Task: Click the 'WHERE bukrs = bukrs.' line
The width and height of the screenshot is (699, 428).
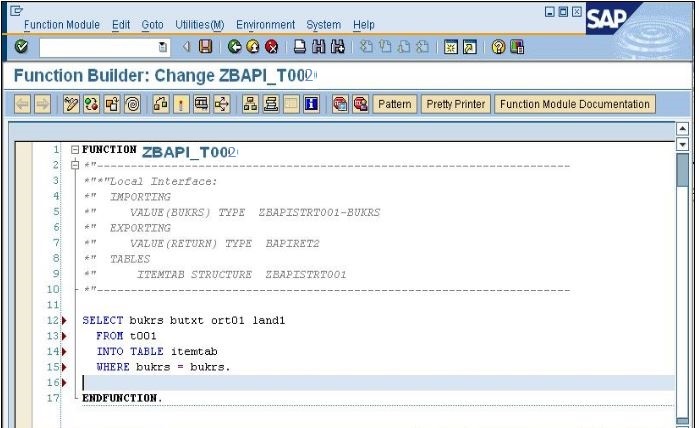Action: pyautogui.click(x=163, y=367)
